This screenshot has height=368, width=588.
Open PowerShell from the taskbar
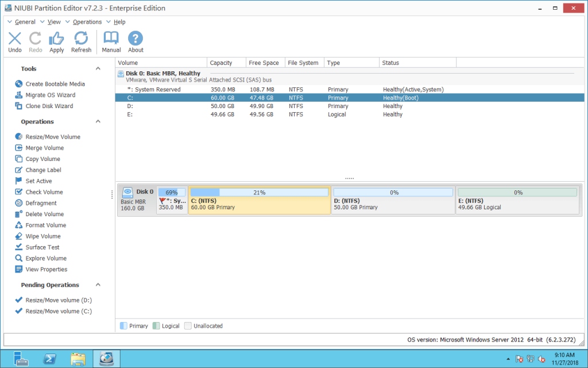(x=49, y=358)
